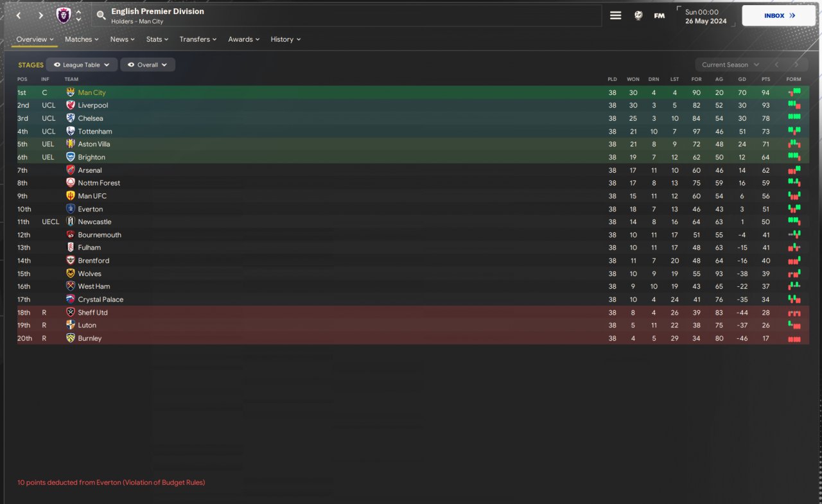The image size is (822, 504).
Task: Open the Overall filter dropdown
Action: tap(147, 65)
